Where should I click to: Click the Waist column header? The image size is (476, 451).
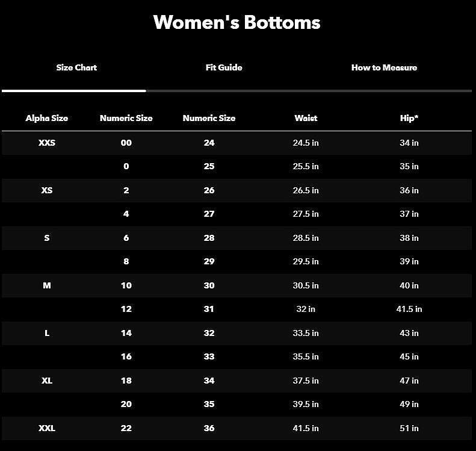click(x=306, y=118)
